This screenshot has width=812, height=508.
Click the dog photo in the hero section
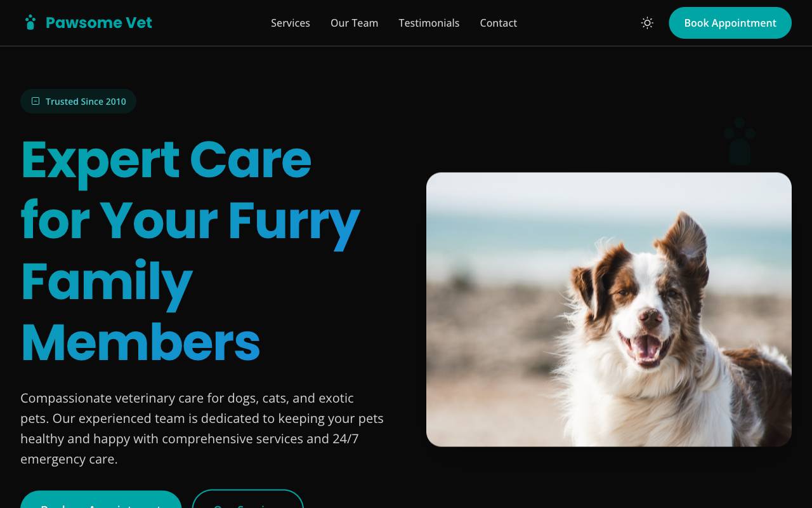[609, 309]
